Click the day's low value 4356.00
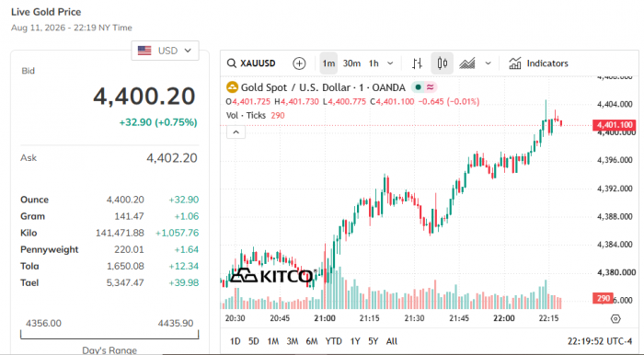This screenshot has height=355, width=644. [x=43, y=324]
